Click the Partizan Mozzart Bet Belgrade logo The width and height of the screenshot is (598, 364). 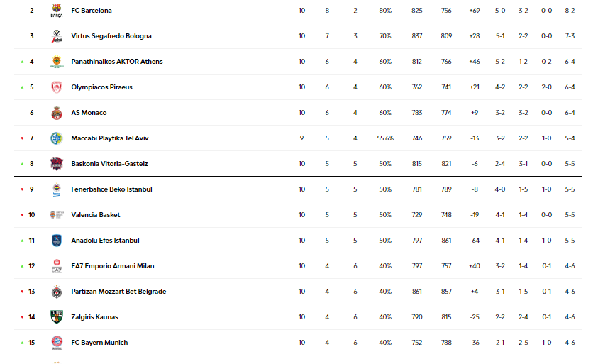[x=57, y=292]
